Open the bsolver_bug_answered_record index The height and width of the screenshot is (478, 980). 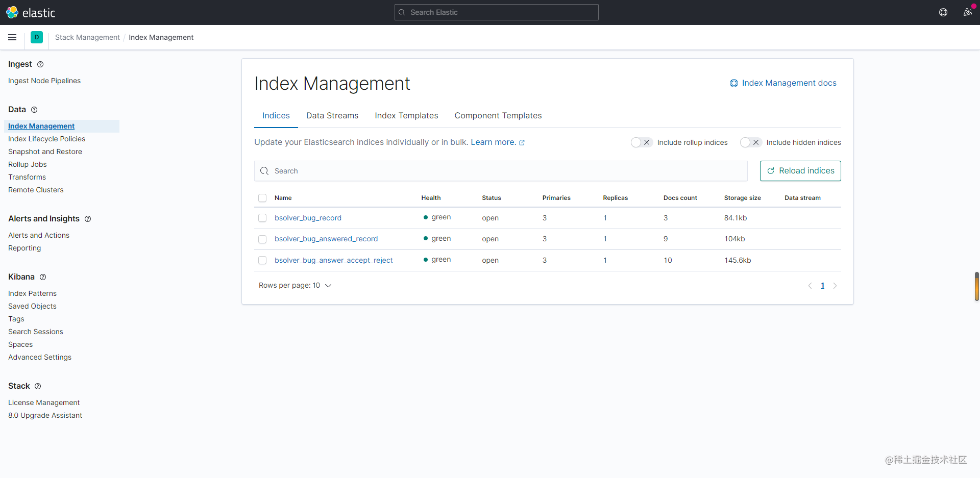[326, 239]
